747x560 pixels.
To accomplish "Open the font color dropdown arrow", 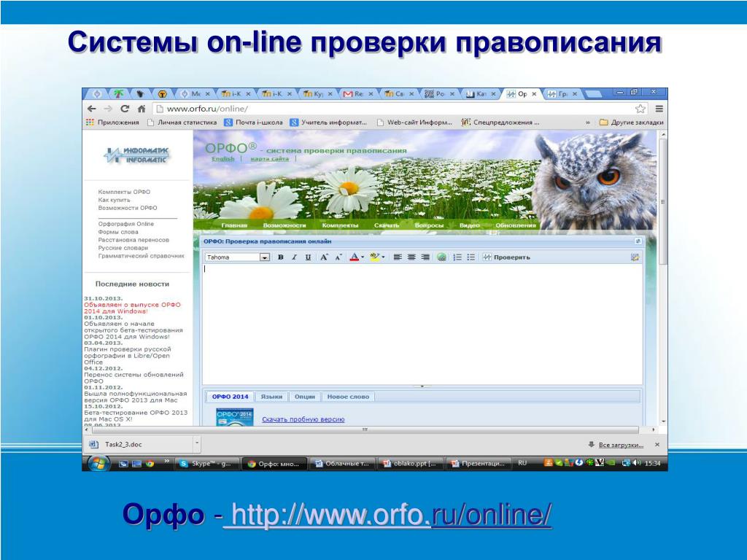I will (x=363, y=257).
